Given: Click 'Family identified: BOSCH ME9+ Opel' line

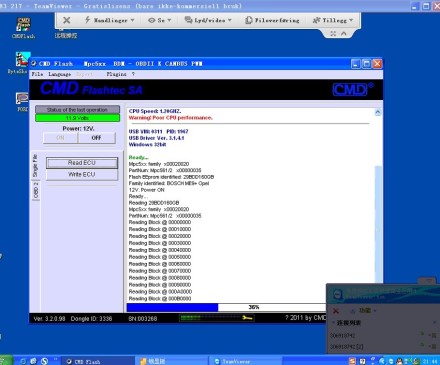Looking at the screenshot, I should 169,183.
